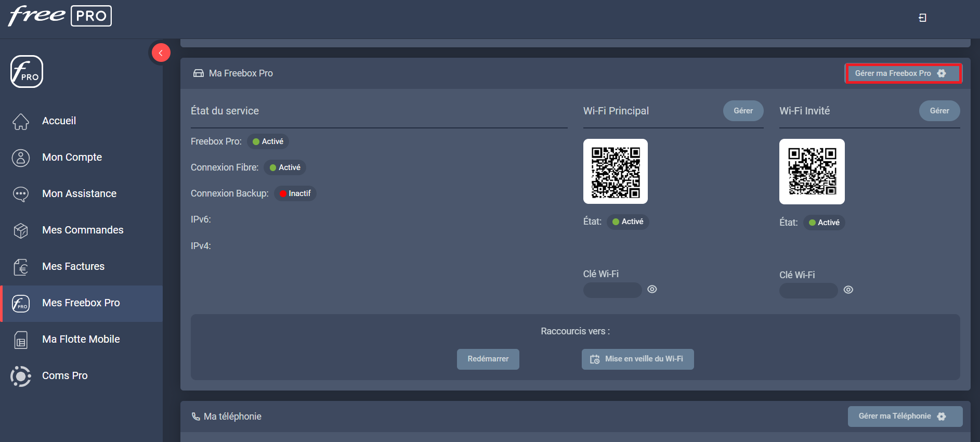Click the Free PRO logo in header
The width and height of the screenshot is (980, 442).
[x=60, y=16]
